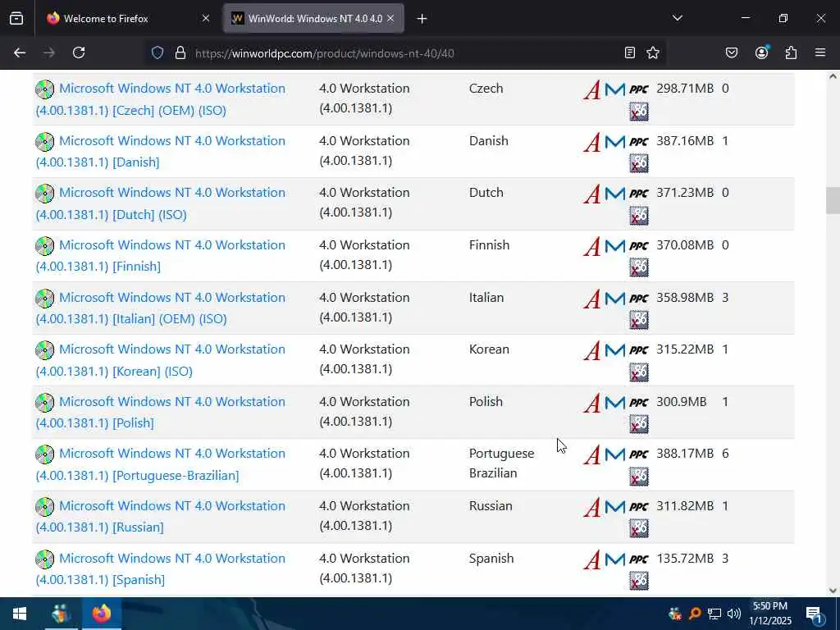Open the Firefox View button

pyautogui.click(x=16, y=18)
